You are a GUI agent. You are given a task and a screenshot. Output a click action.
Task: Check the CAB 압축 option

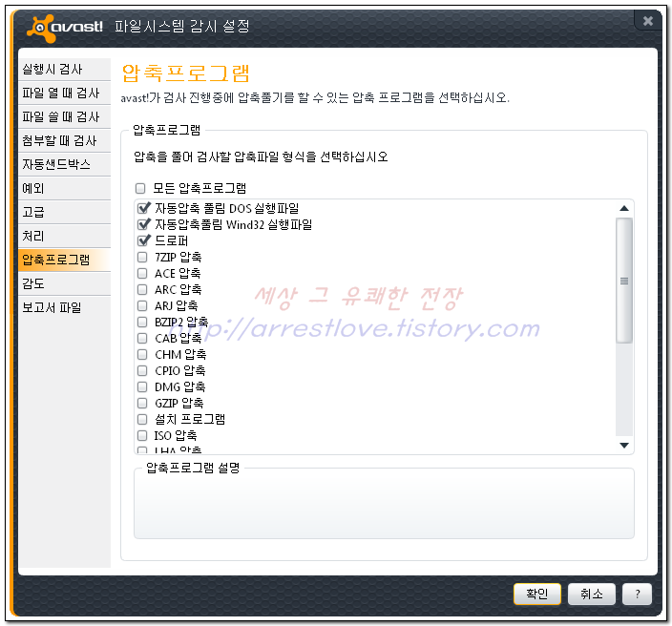tap(142, 338)
